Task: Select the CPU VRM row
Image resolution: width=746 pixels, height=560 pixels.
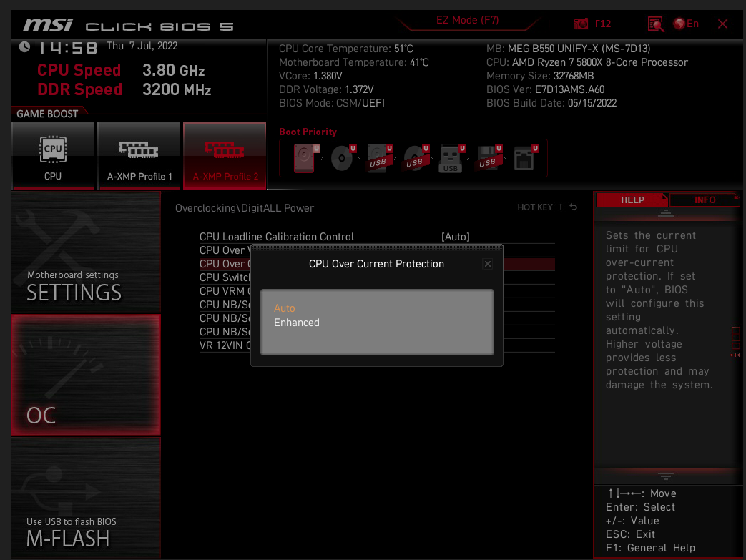Action: coord(225,291)
